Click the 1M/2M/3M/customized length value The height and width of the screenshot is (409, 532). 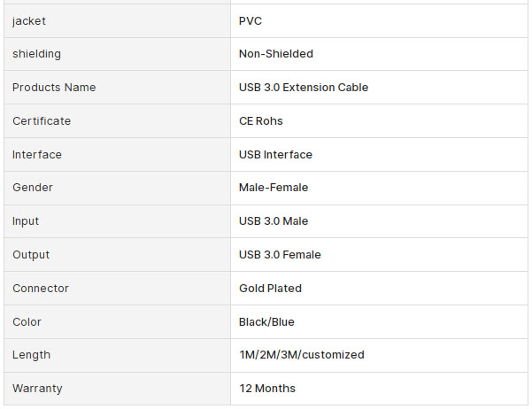click(302, 355)
